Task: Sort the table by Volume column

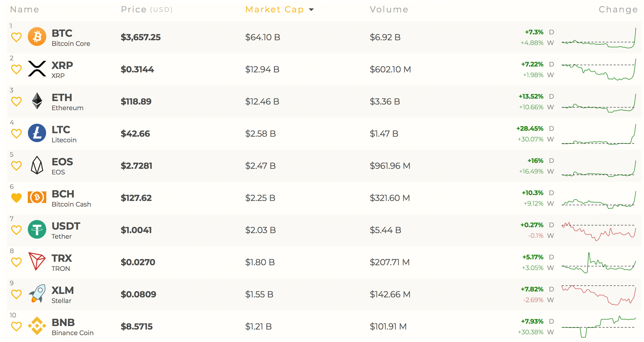Action: tap(389, 9)
